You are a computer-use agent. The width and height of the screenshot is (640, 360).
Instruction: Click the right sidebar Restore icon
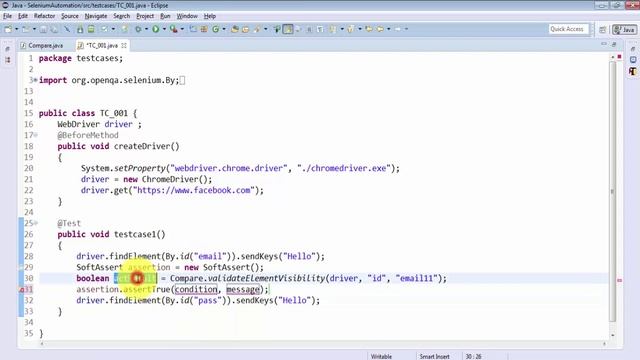(633, 49)
